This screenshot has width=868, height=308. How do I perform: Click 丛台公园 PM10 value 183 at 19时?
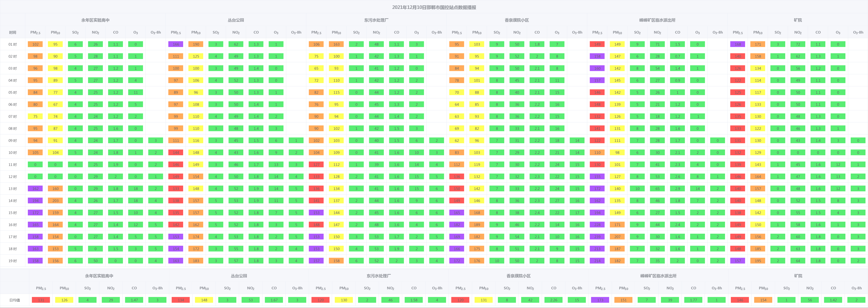coord(196,261)
